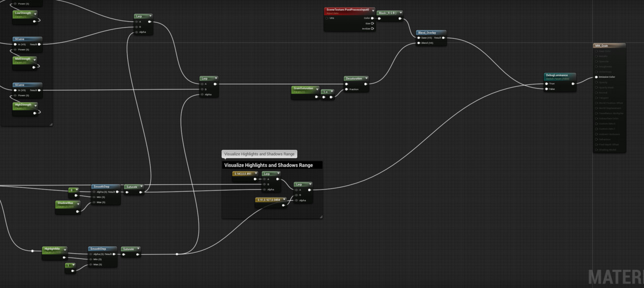Click the Emissive Color pin on MM_Grain
This screenshot has height=288, width=644.
point(596,77)
